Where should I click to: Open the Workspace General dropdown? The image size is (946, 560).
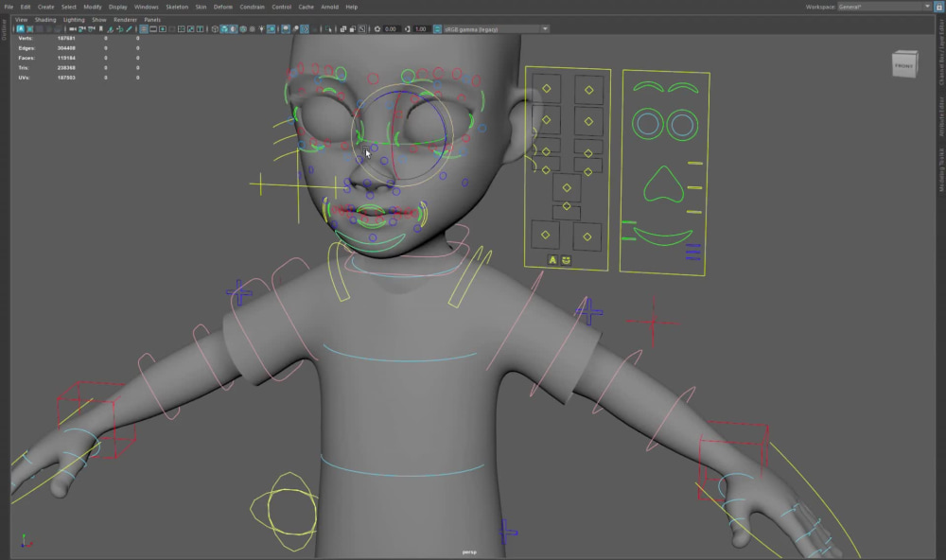(x=885, y=7)
